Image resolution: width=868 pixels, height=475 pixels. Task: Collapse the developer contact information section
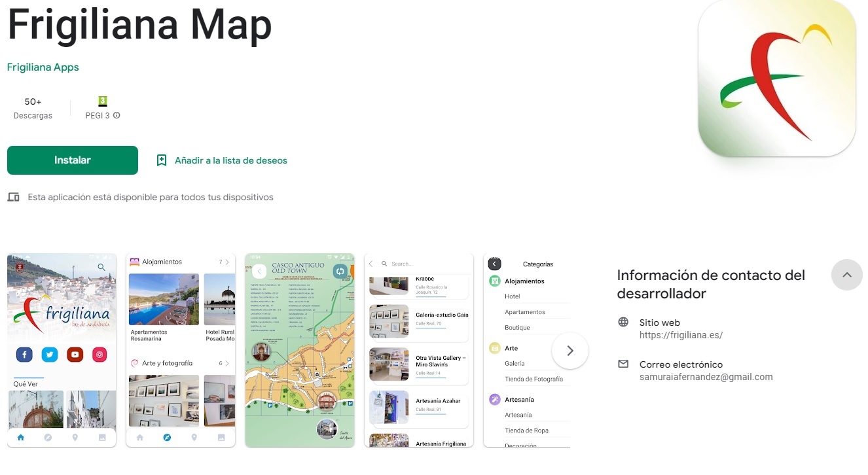[x=847, y=275]
